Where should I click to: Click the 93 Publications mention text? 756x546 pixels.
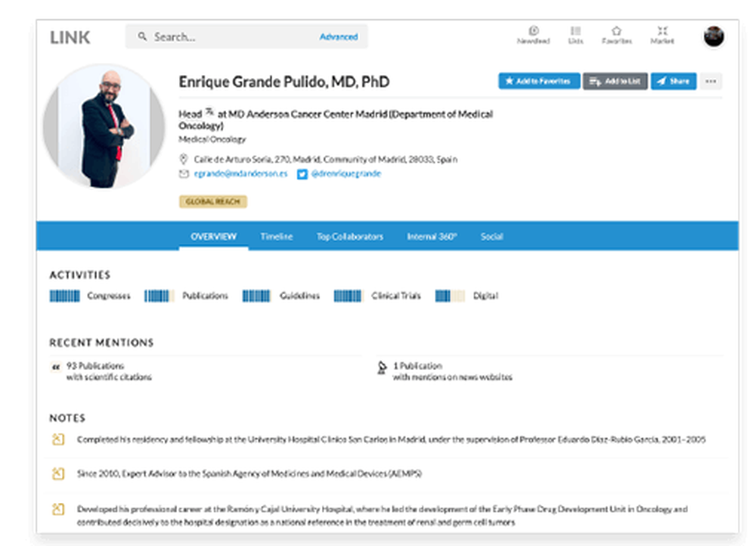coord(109,371)
